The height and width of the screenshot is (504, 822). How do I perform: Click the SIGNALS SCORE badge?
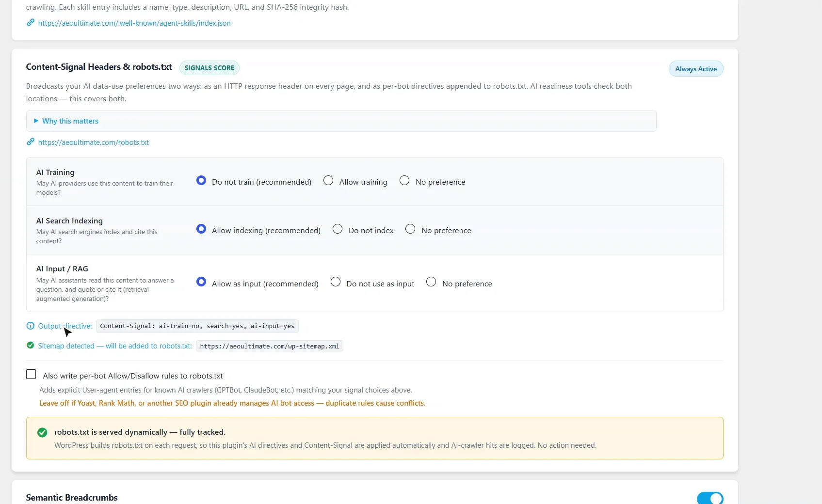click(210, 68)
